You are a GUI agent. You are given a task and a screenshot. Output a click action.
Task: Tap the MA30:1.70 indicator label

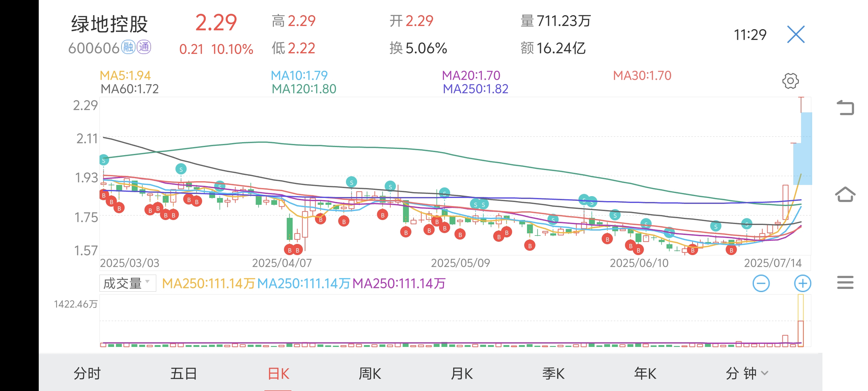(x=642, y=75)
